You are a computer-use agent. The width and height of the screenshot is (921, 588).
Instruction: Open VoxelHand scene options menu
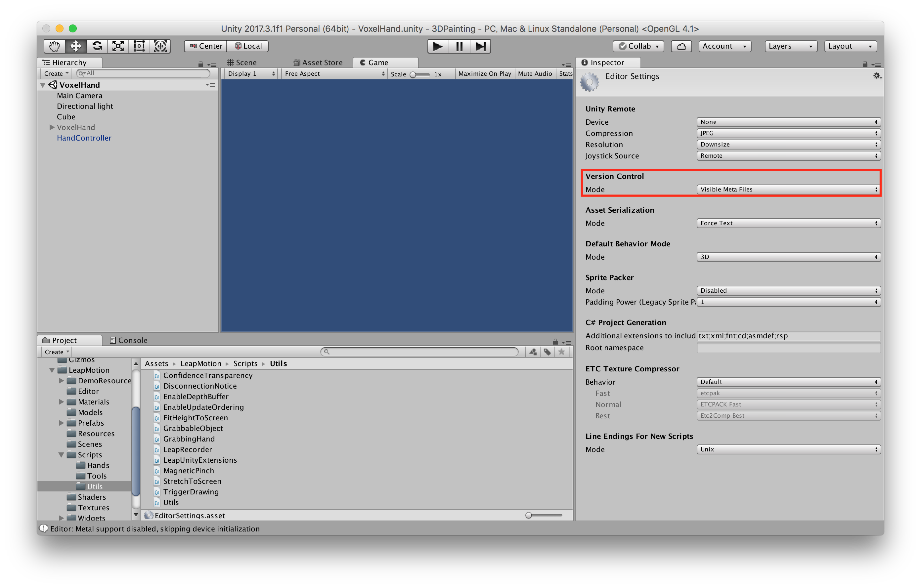(210, 85)
